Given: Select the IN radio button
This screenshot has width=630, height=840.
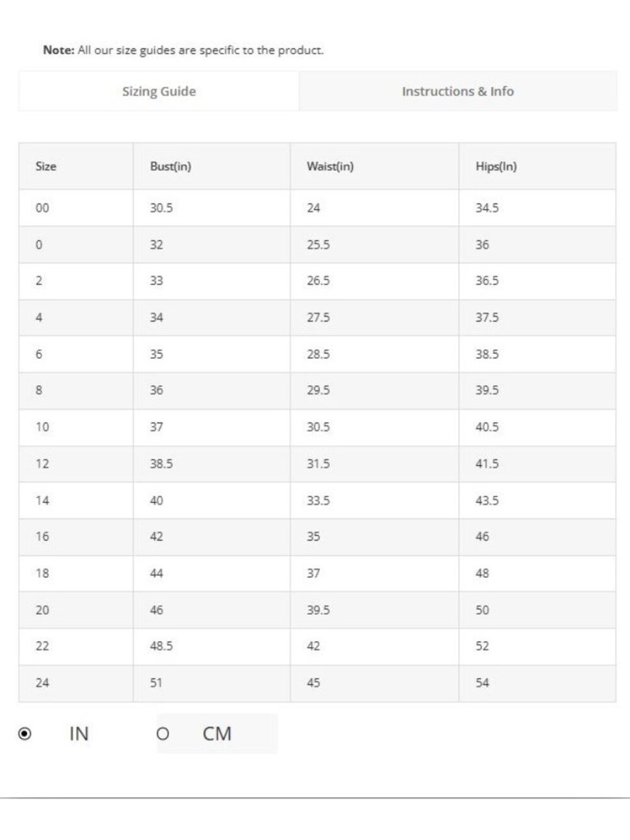Looking at the screenshot, I should click(x=25, y=734).
